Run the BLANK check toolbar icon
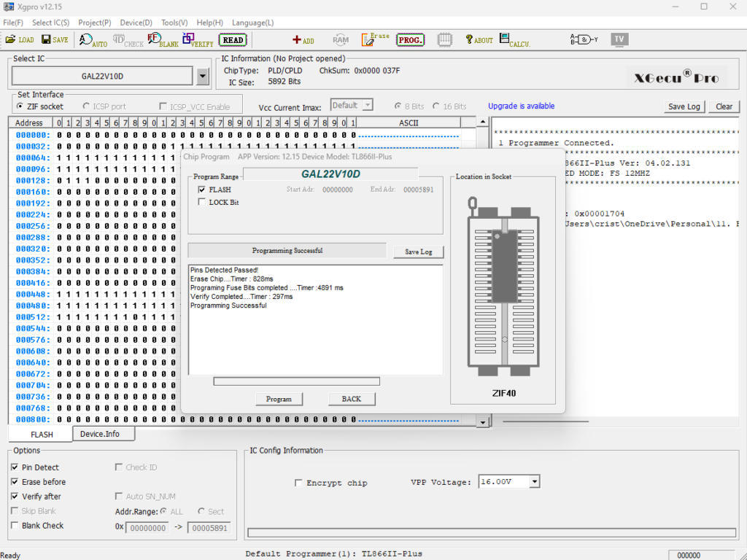 162,40
